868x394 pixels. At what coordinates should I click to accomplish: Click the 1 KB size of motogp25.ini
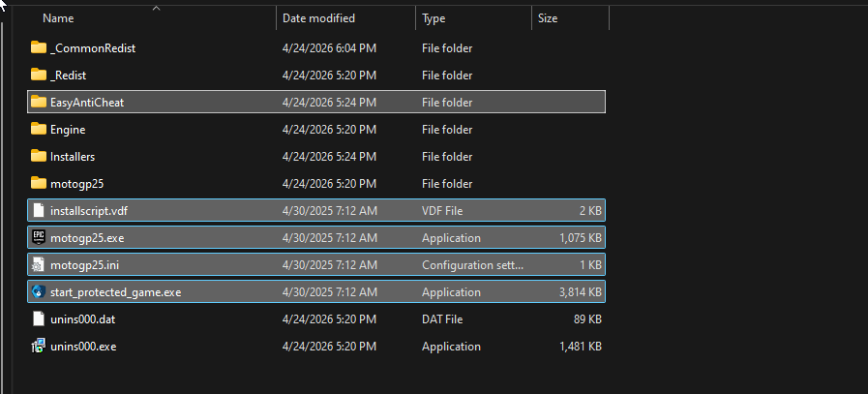coord(590,265)
